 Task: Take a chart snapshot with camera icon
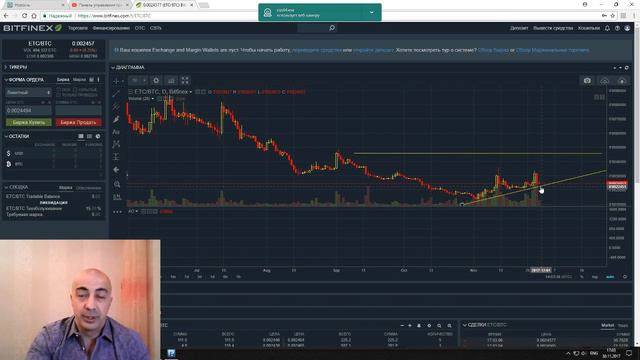tap(587, 81)
